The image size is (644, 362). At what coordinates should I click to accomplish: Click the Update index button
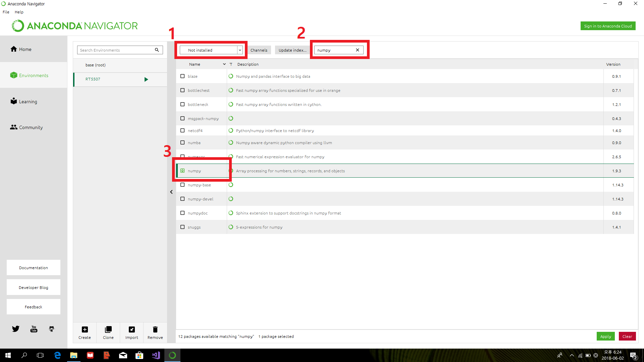pyautogui.click(x=292, y=50)
